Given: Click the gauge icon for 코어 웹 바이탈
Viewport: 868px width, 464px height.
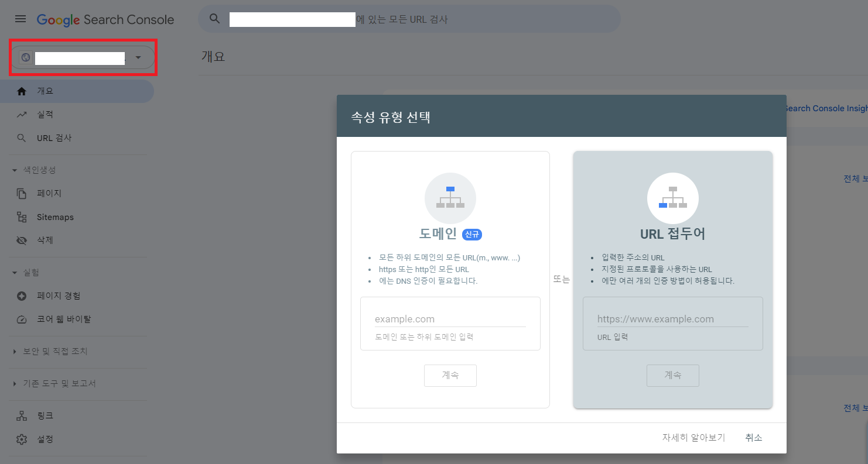Looking at the screenshot, I should tap(22, 319).
